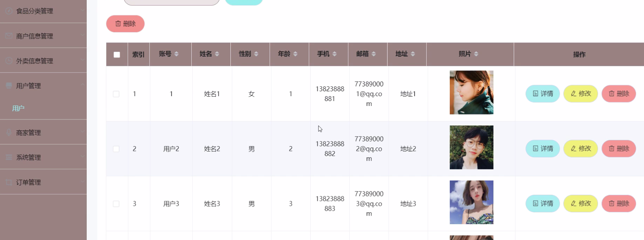Viewport: 644px width, 240px height.
Task: Expand the 系统管理 menu chevron
Action: coord(83,157)
